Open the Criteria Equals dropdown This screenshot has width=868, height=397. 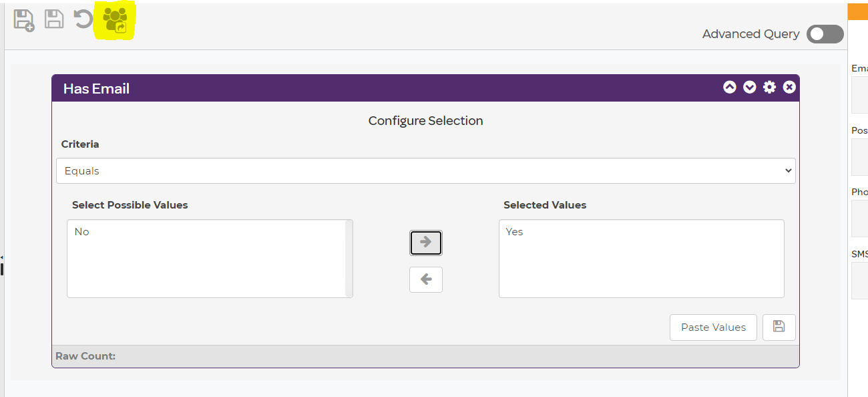(x=425, y=171)
